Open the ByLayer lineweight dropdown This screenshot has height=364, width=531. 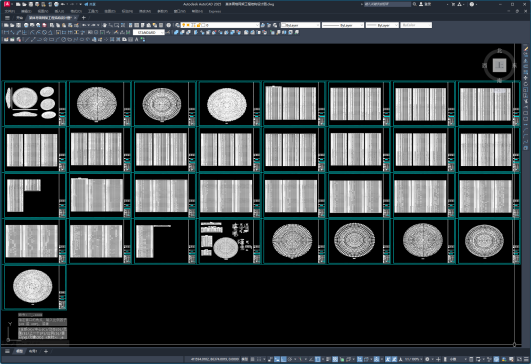click(382, 25)
